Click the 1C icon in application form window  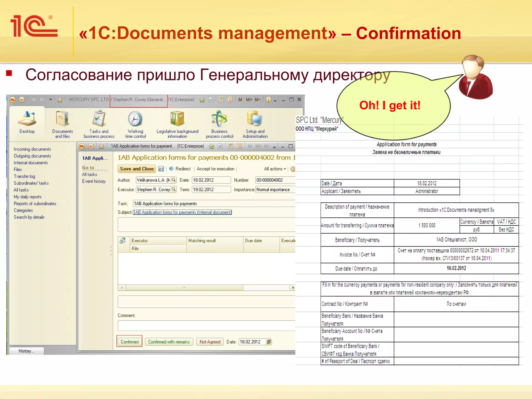[82, 146]
